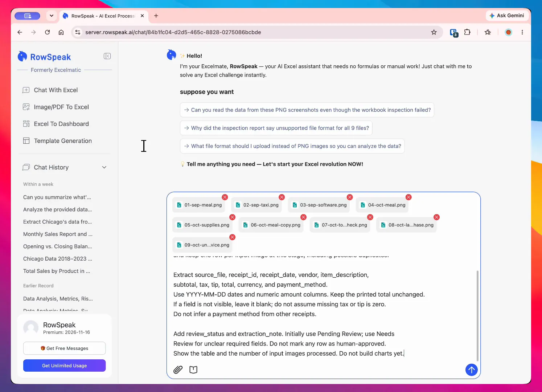Open chat 'Opening vs. Closing Balan...'
The height and width of the screenshot is (392, 542).
(x=58, y=246)
